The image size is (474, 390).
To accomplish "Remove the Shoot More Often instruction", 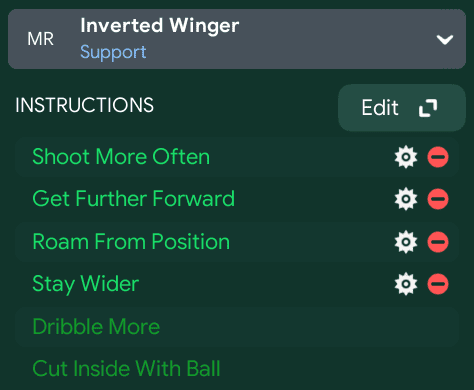I will click(438, 157).
